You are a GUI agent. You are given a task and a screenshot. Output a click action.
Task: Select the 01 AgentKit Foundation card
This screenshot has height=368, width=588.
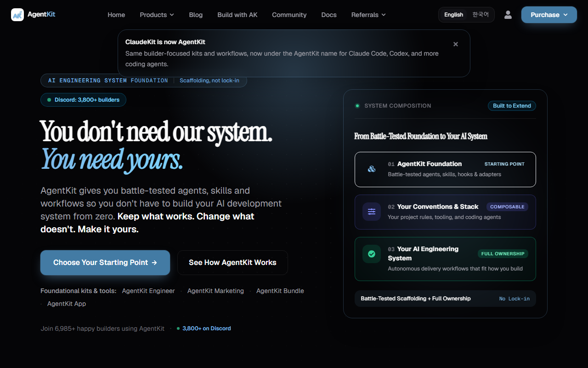[x=445, y=169]
